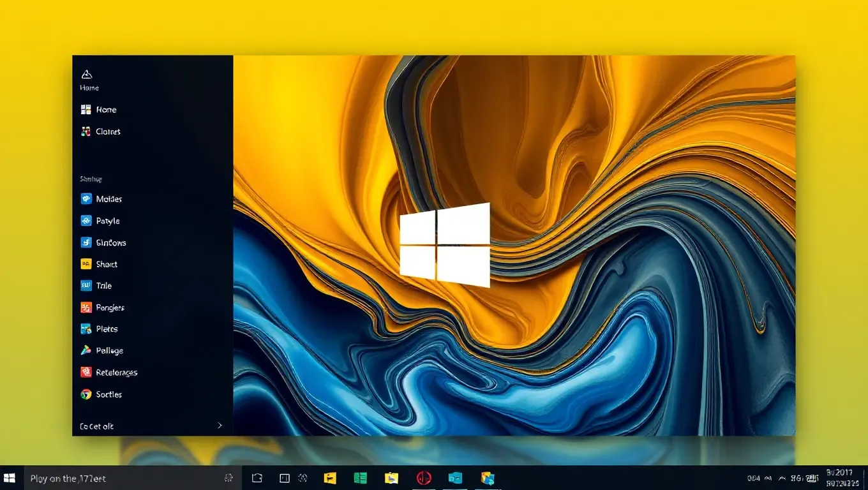Activate the microphone icon in the search box
868x490 pixels.
[x=228, y=478]
